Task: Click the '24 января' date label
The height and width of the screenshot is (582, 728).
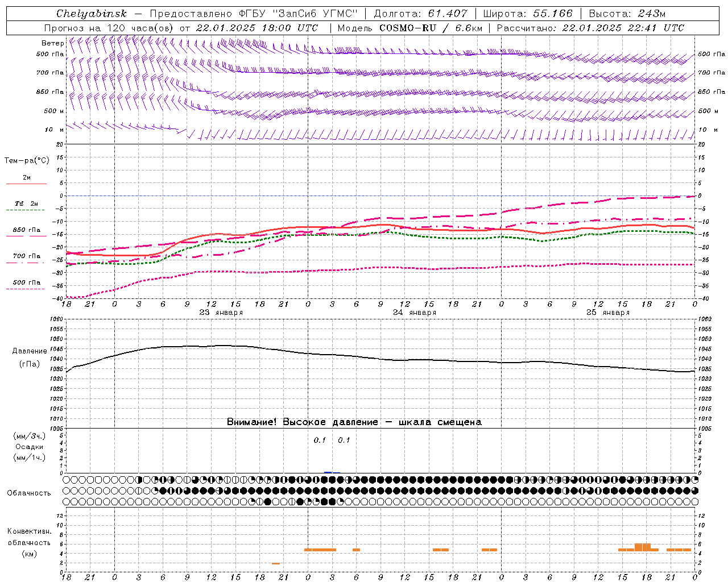Action: (415, 312)
